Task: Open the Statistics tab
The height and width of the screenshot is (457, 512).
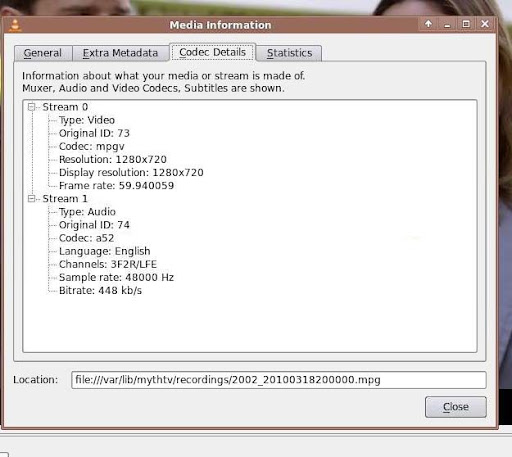Action: pos(289,53)
